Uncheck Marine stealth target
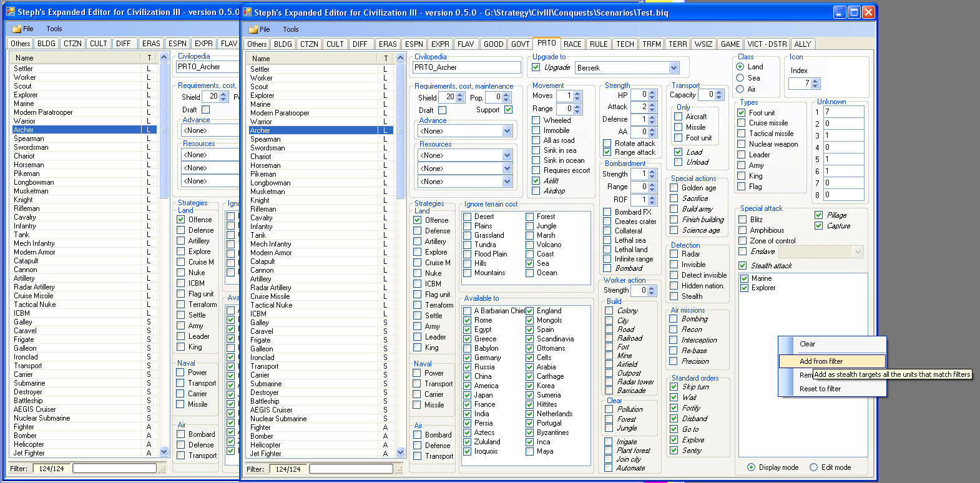This screenshot has height=483, width=980. (745, 278)
